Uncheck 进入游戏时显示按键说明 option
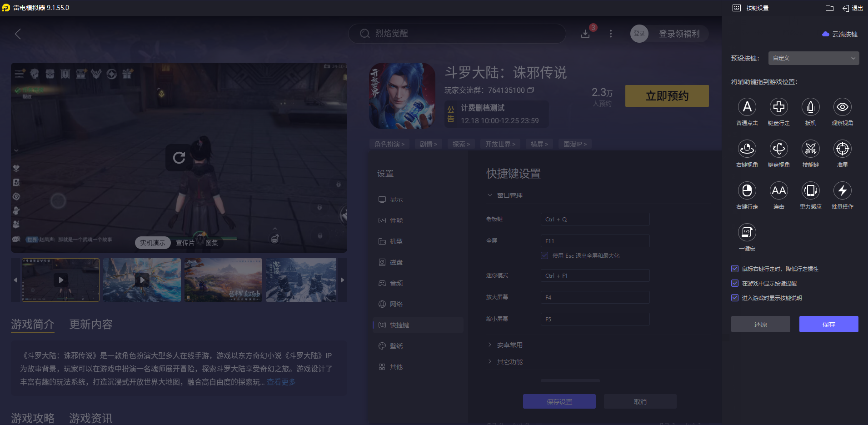The image size is (868, 425). click(x=734, y=298)
